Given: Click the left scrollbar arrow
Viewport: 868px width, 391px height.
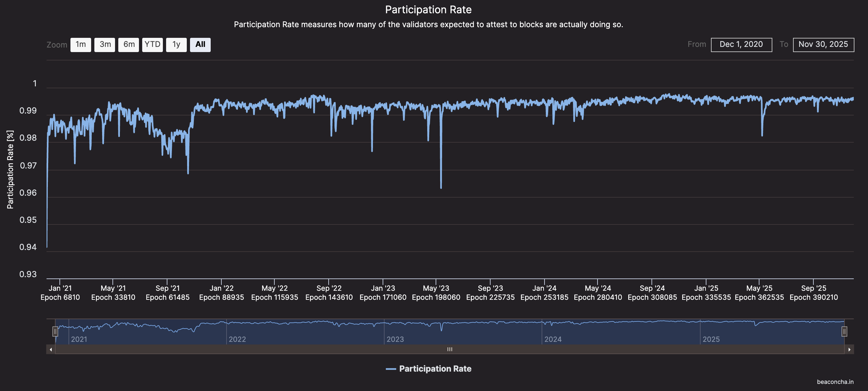Looking at the screenshot, I should tap(51, 350).
